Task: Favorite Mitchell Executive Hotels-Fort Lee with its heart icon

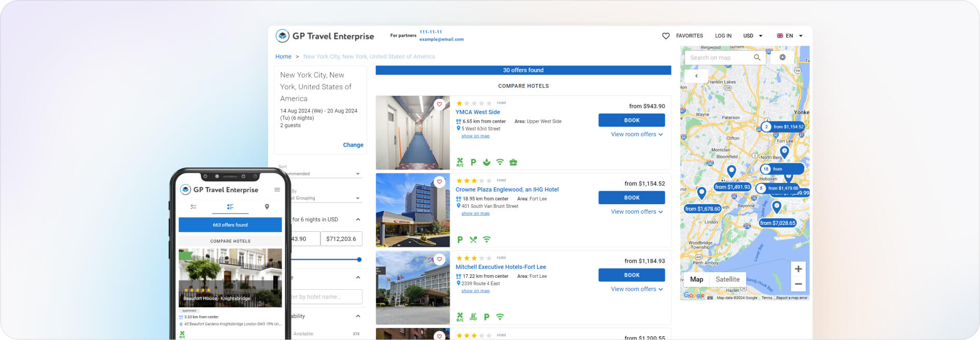Action: point(440,259)
